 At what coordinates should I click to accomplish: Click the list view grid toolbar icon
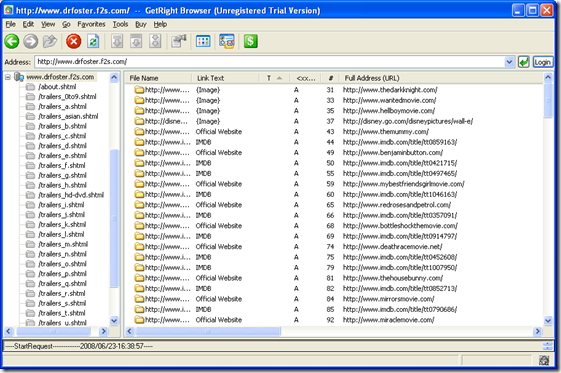(203, 41)
